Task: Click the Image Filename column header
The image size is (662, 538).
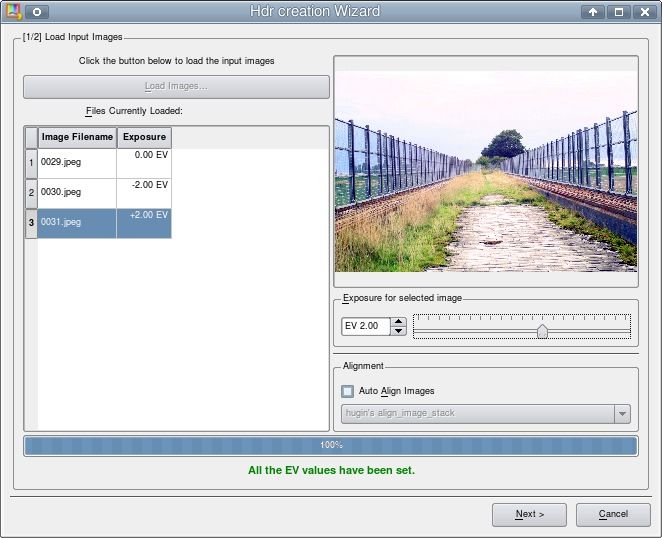Action: (x=77, y=137)
